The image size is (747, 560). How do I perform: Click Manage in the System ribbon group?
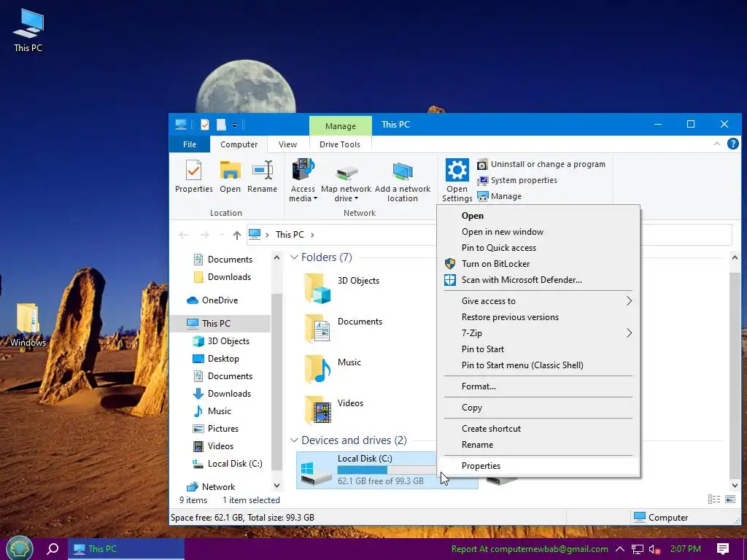point(499,196)
